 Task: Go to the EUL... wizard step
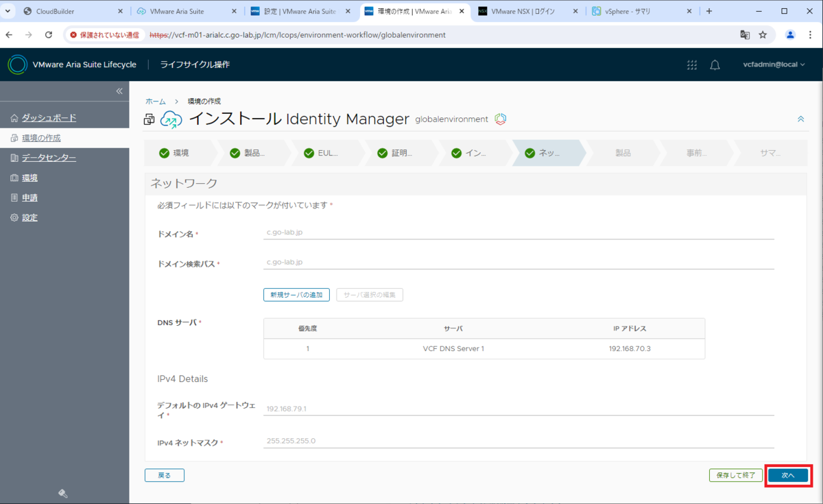click(x=328, y=154)
